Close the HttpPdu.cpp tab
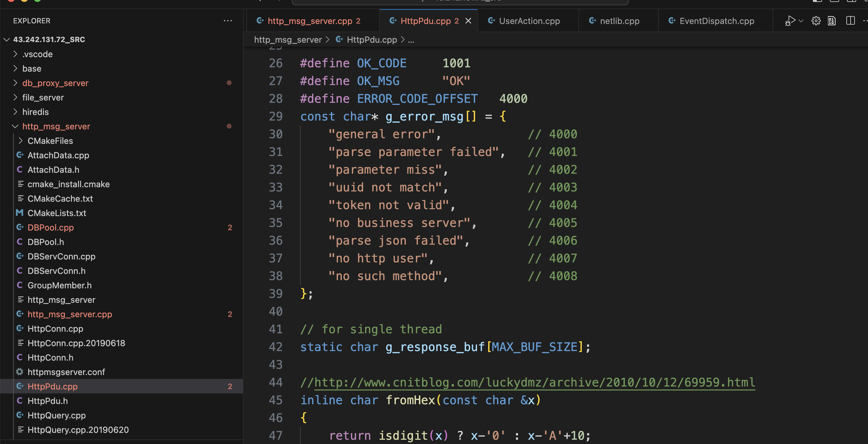Image resolution: width=868 pixels, height=444 pixels. click(x=468, y=21)
